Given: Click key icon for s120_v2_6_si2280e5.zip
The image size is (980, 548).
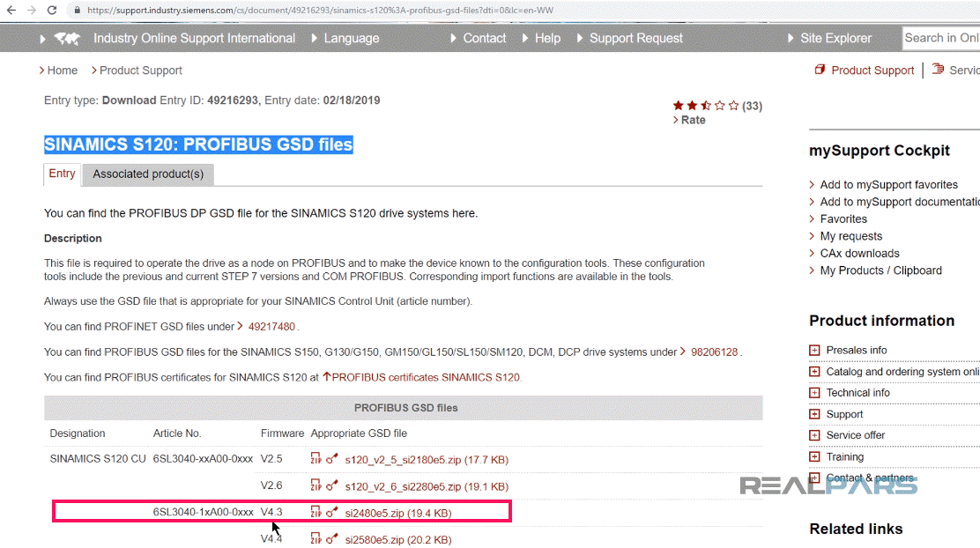Looking at the screenshot, I should click(x=332, y=485).
